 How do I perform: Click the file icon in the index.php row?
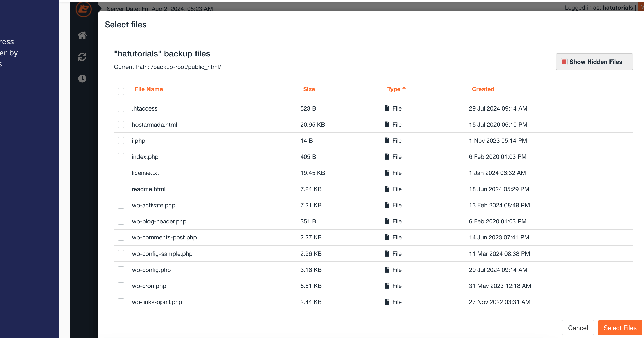387,156
